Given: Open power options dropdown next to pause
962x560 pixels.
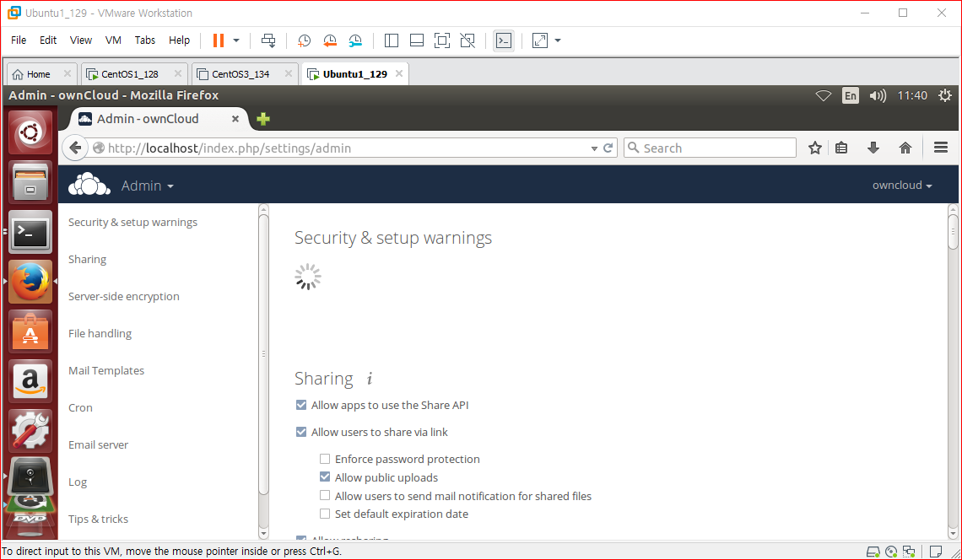Looking at the screenshot, I should (x=236, y=40).
